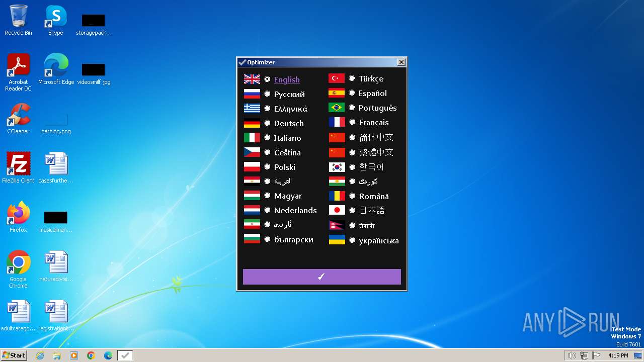Click the Greek flag icon
Screen dimensions: 644x362
click(252, 108)
